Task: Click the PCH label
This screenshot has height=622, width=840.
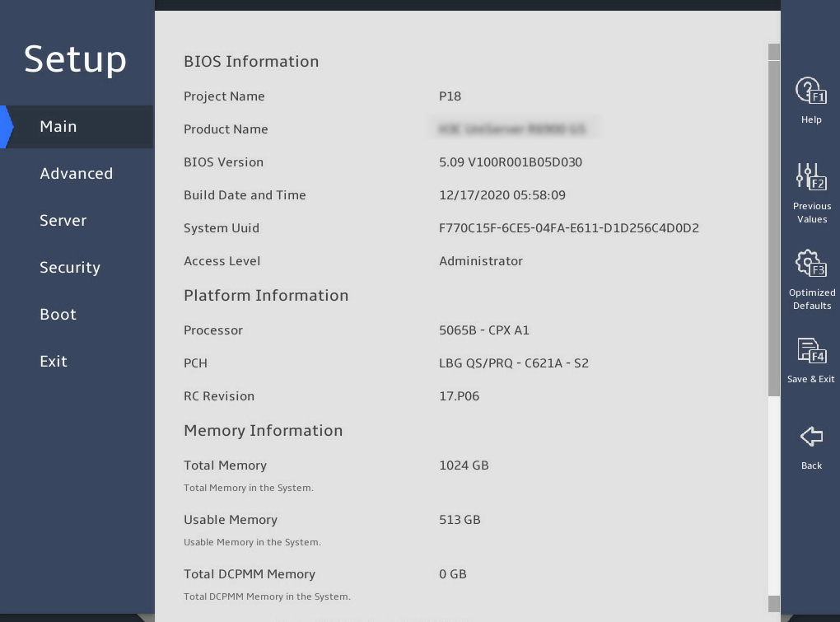Action: 195,363
